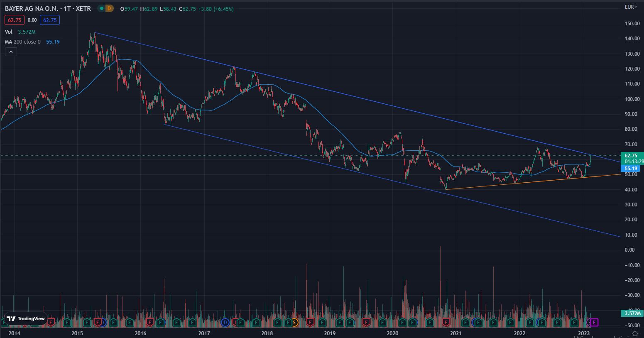Select the Vol indicator legend

[x=8, y=32]
